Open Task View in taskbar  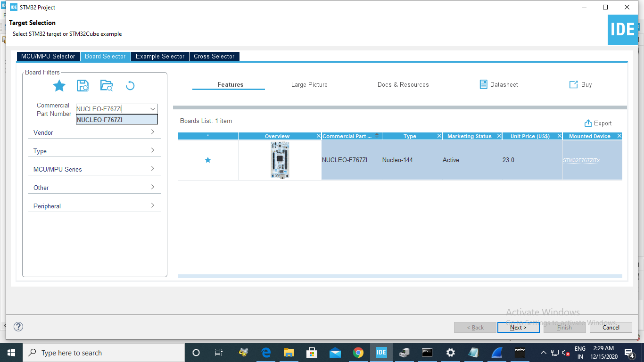(219, 353)
